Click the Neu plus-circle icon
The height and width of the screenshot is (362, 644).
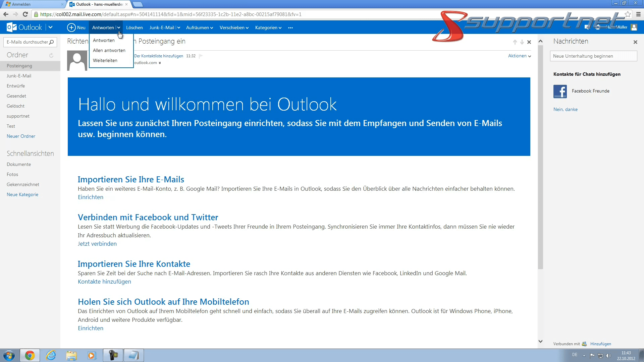pos(71,27)
